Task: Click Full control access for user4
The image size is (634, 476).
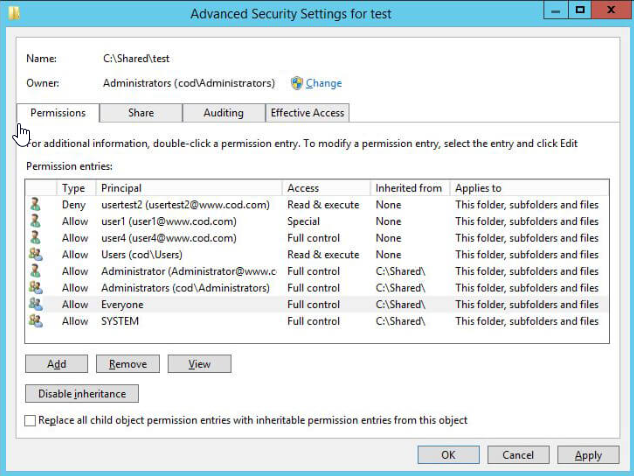Action: [313, 238]
